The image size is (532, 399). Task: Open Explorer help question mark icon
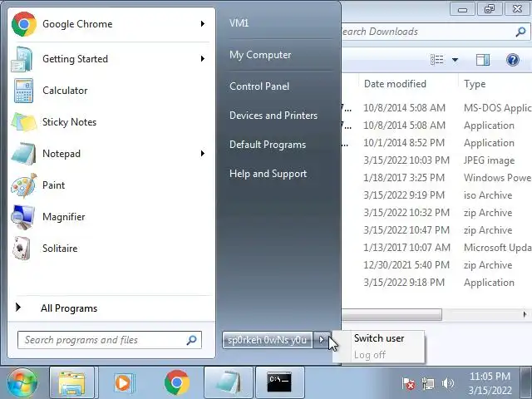click(x=513, y=60)
